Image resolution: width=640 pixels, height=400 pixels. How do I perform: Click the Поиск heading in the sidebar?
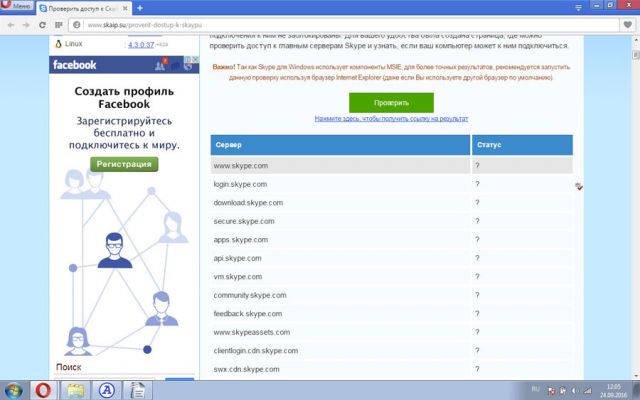point(69,367)
